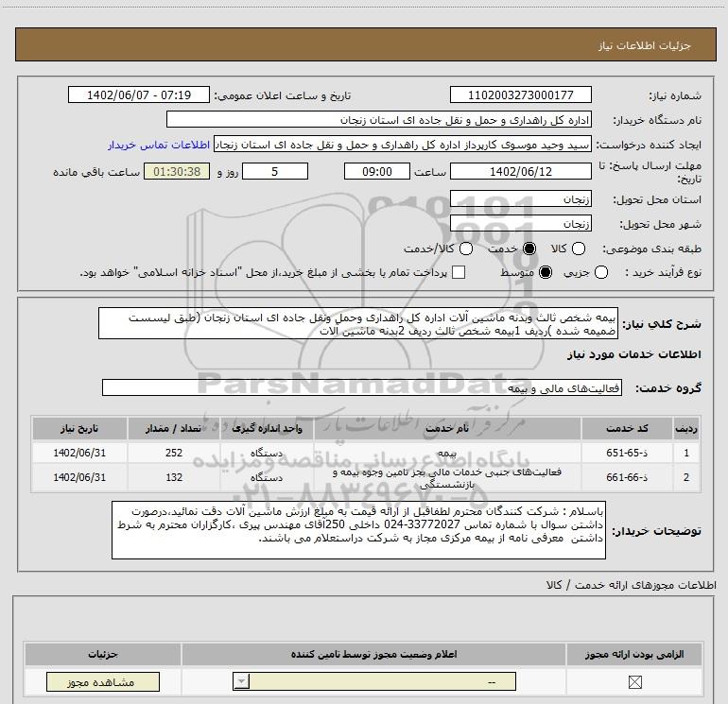
Task: Click the واحد اندازه گیری column header
Action: pyautogui.click(x=267, y=428)
